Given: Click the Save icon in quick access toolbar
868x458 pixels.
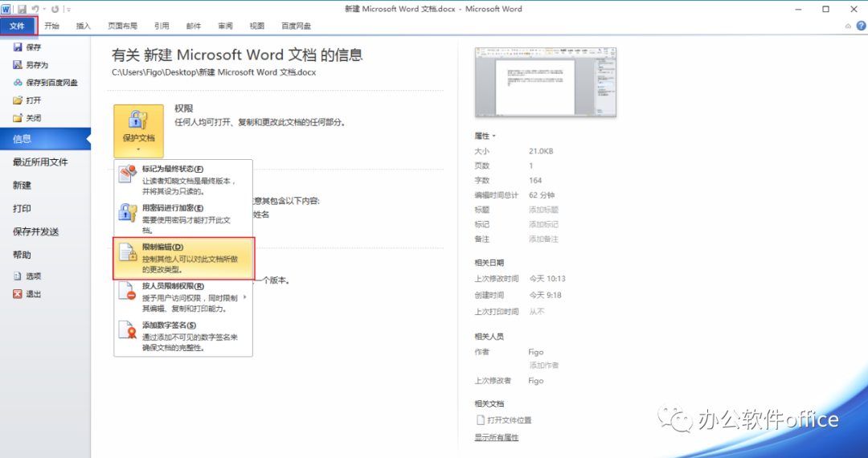Looking at the screenshot, I should click(x=23, y=9).
